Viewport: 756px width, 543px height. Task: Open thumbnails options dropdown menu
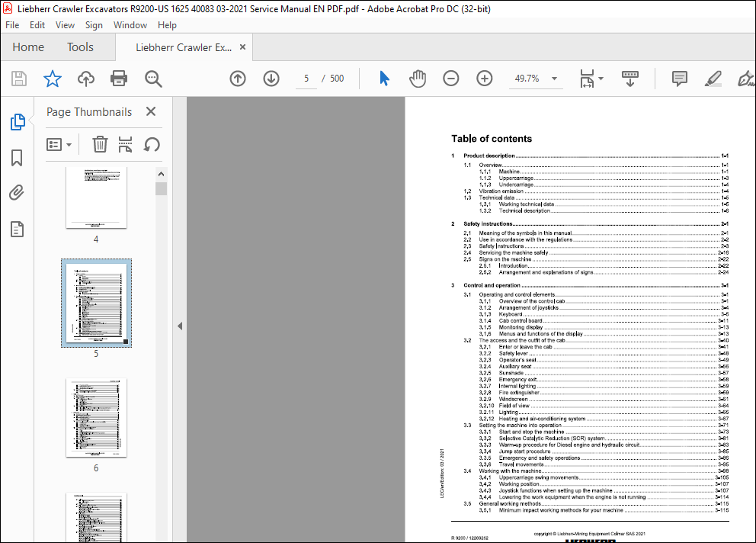59,144
